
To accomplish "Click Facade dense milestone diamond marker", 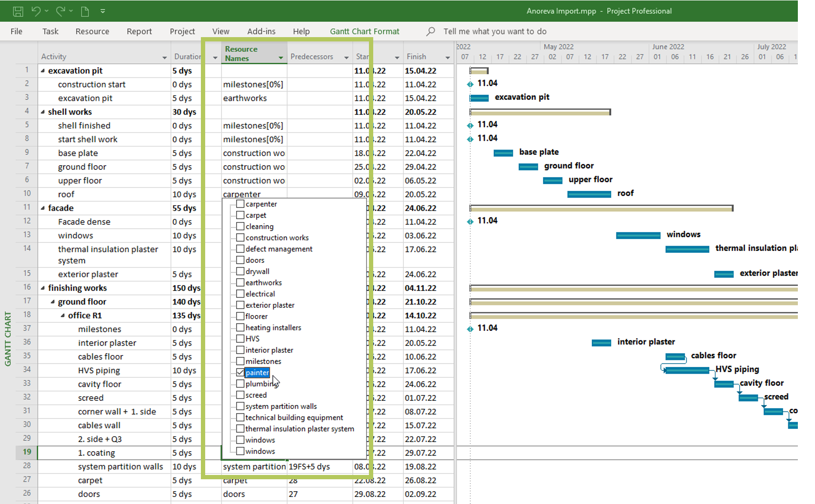I will pyautogui.click(x=470, y=222).
